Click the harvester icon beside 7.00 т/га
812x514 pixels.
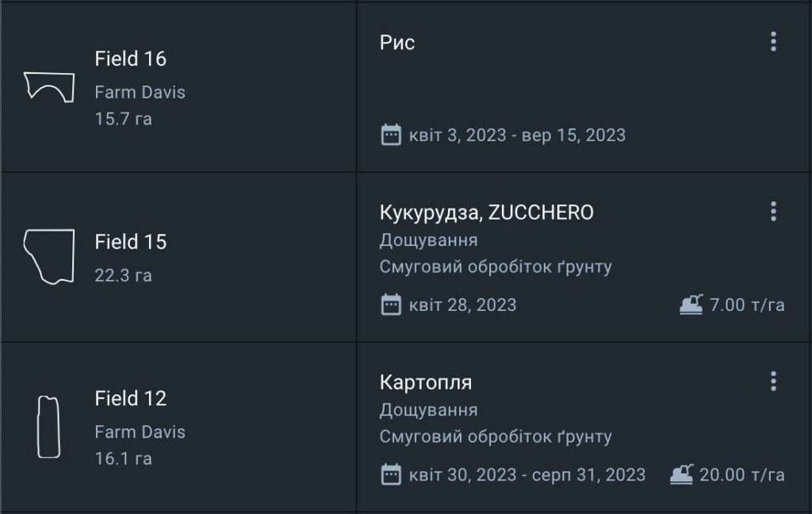coord(691,305)
